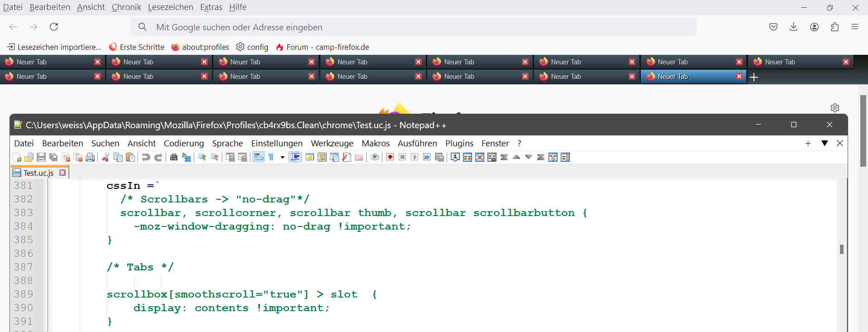Open Firefox extensions puzzle icon

[x=835, y=27]
